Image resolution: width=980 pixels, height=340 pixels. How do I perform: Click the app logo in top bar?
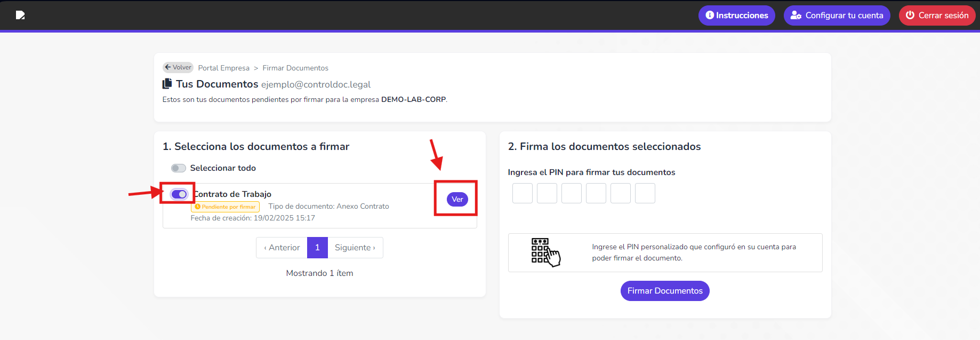[x=20, y=15]
